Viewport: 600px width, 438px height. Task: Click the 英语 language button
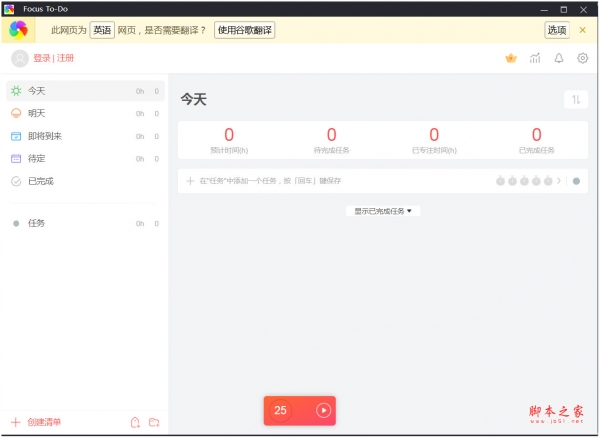[x=102, y=30]
